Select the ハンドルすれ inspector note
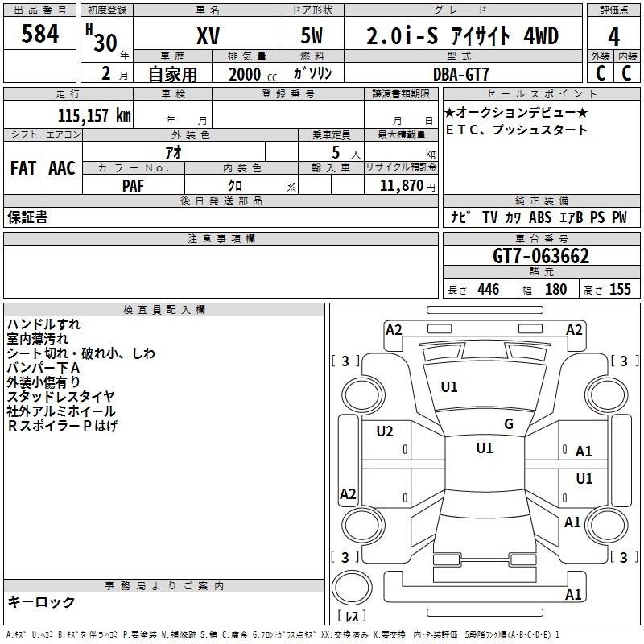Screen dimensions: 644x644 [x=43, y=324]
